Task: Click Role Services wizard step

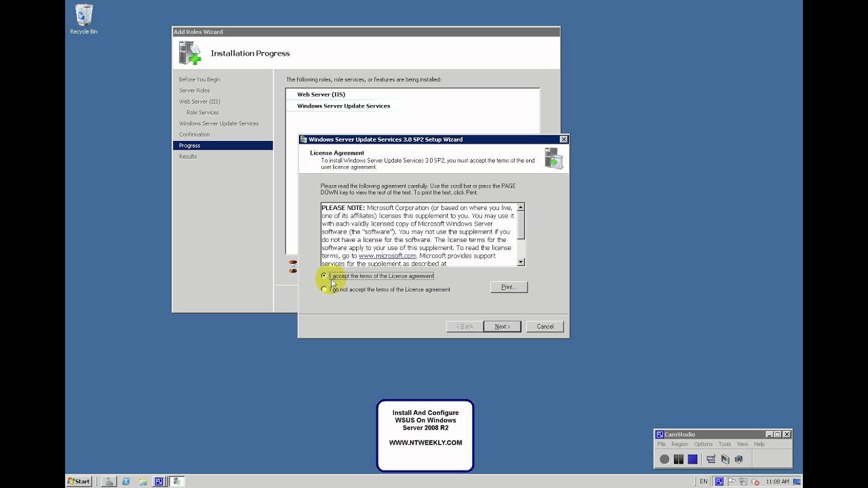Action: [x=202, y=113]
